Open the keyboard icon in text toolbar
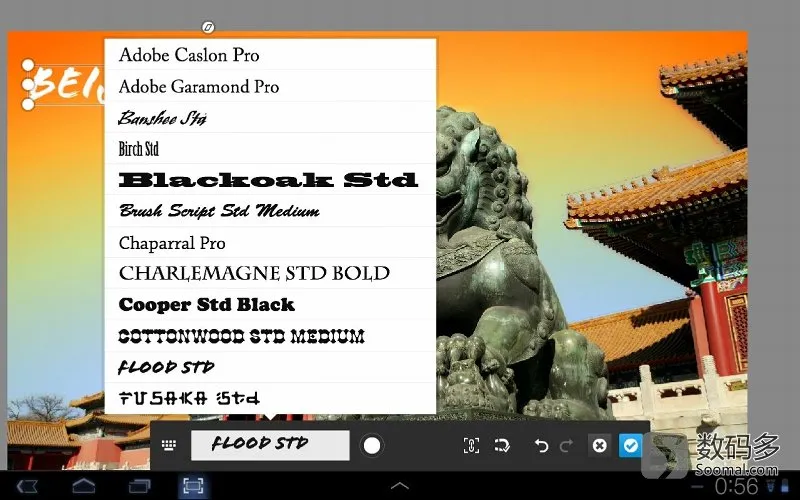The image size is (800, 500). [x=169, y=445]
